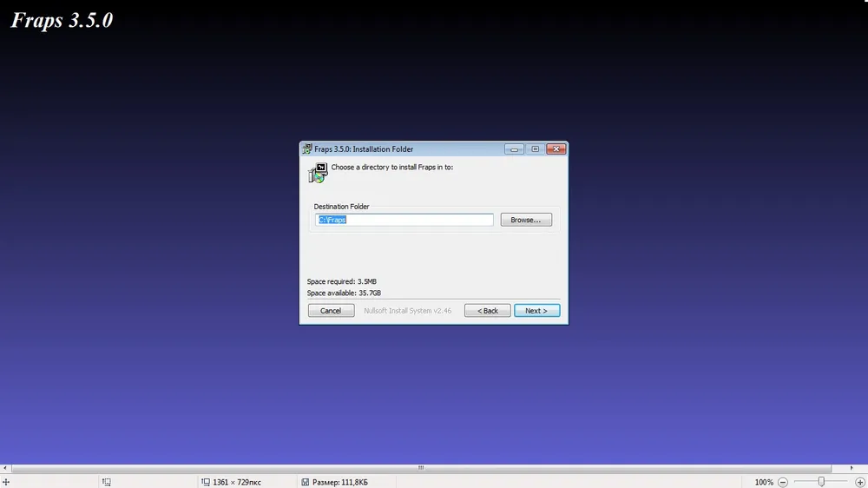Click the horizontal scrollbar thumb in viewer

point(421,468)
